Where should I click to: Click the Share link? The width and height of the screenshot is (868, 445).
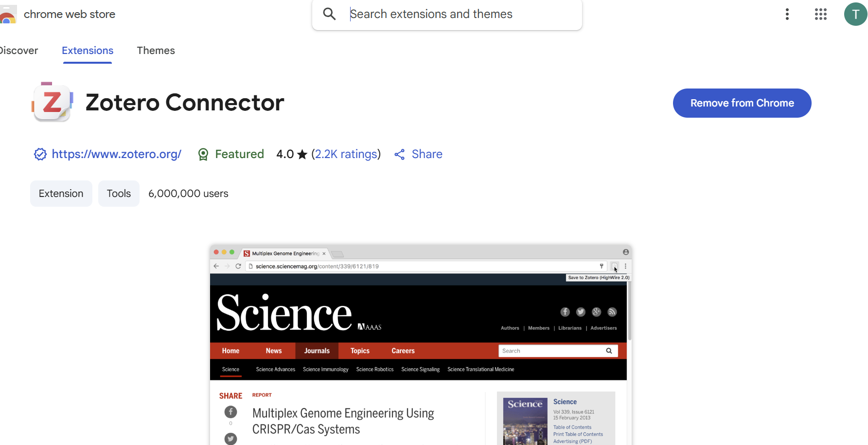427,154
